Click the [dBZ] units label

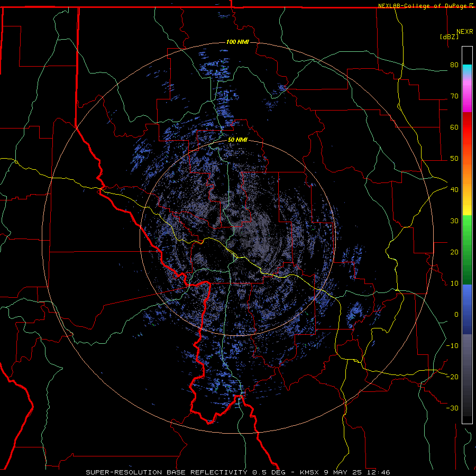click(x=449, y=36)
